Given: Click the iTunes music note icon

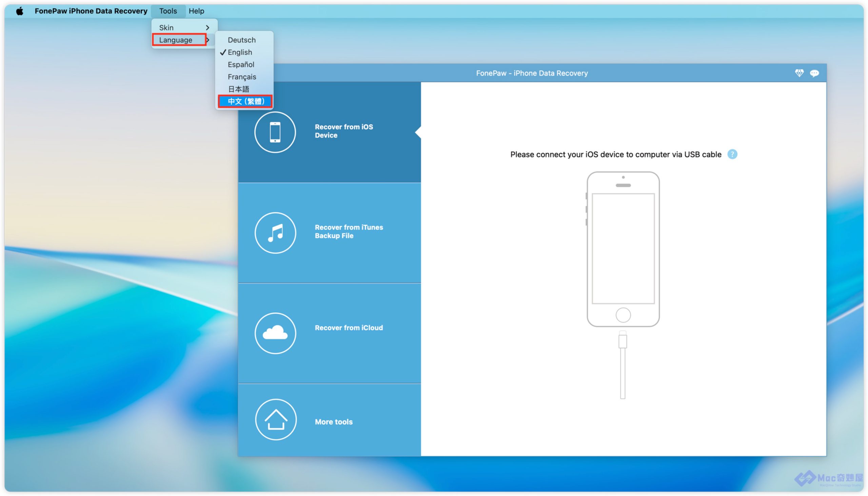Looking at the screenshot, I should click(x=275, y=233).
